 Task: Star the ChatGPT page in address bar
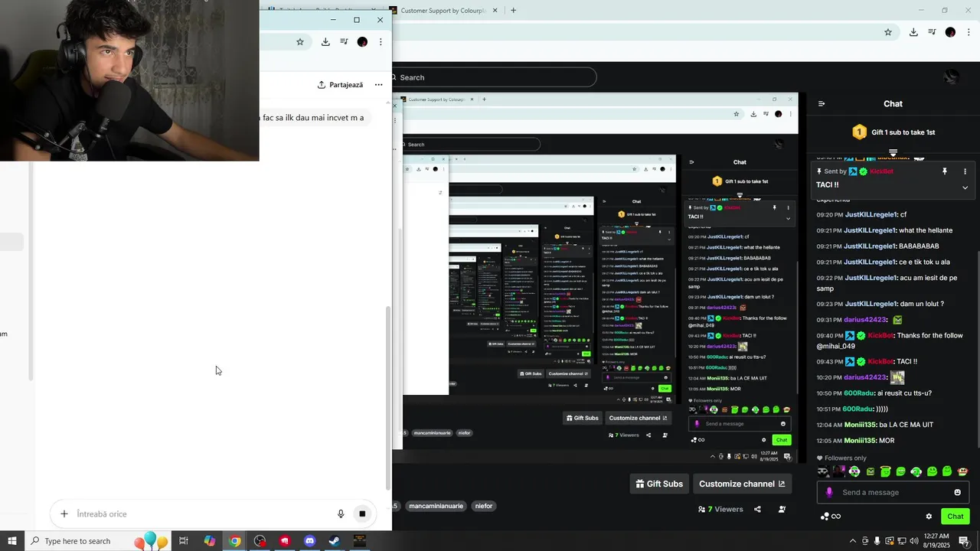tap(300, 42)
